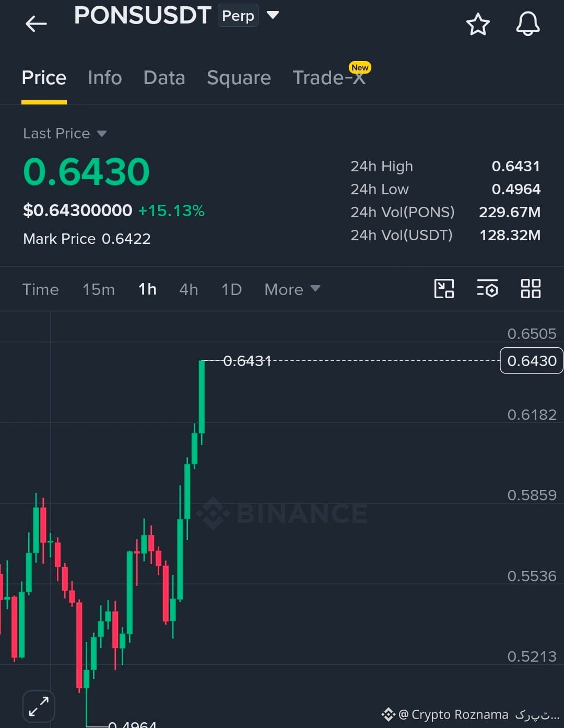
Task: Expand the More intervals dropdown
Action: click(292, 289)
